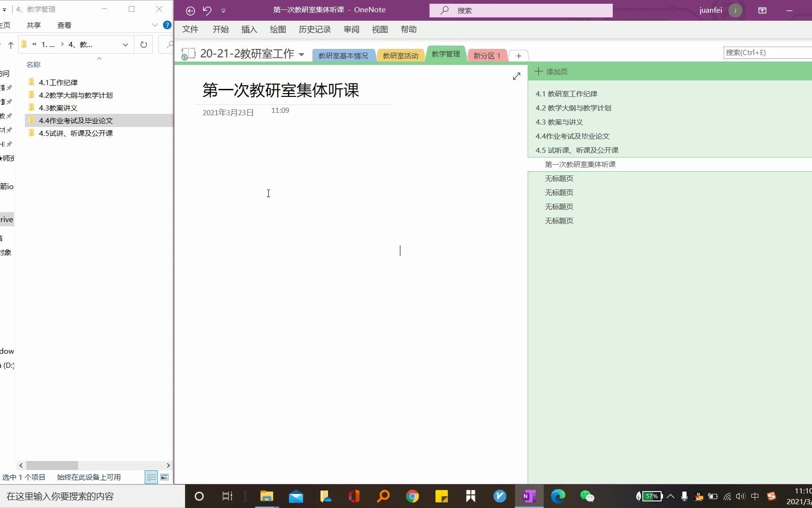Expand the ribbon with the chevron in Explorer

coord(155,25)
